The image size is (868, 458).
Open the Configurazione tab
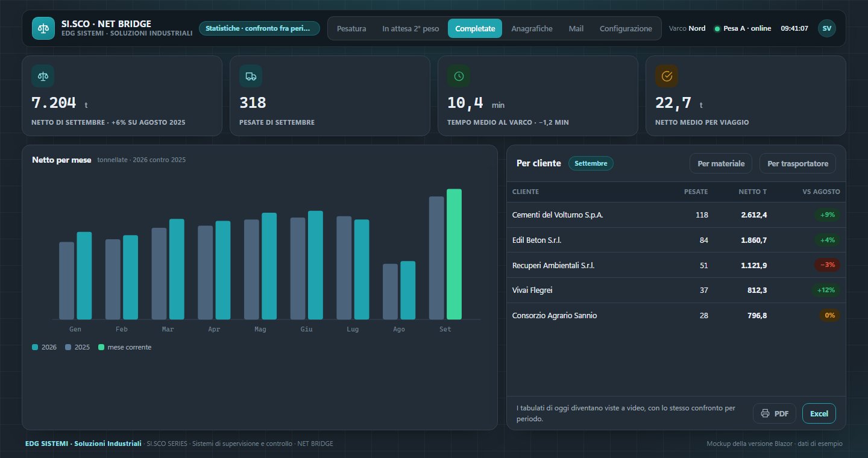(626, 28)
